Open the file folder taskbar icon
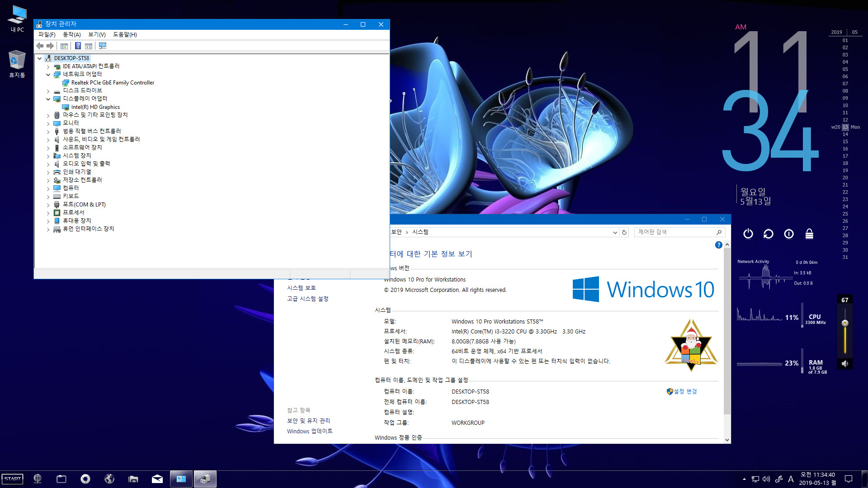The width and height of the screenshot is (868, 488). click(x=133, y=479)
